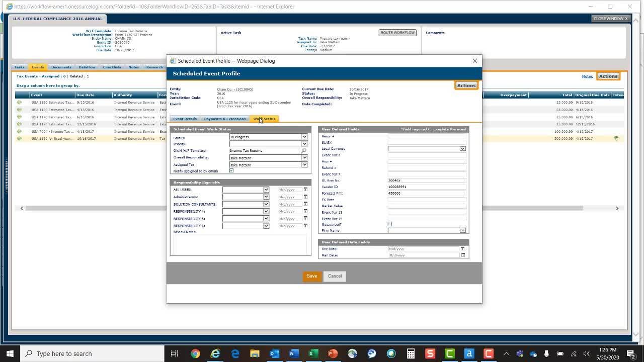The width and height of the screenshot is (644, 362).
Task: Launch Excel from the taskbar
Action: (x=312, y=353)
